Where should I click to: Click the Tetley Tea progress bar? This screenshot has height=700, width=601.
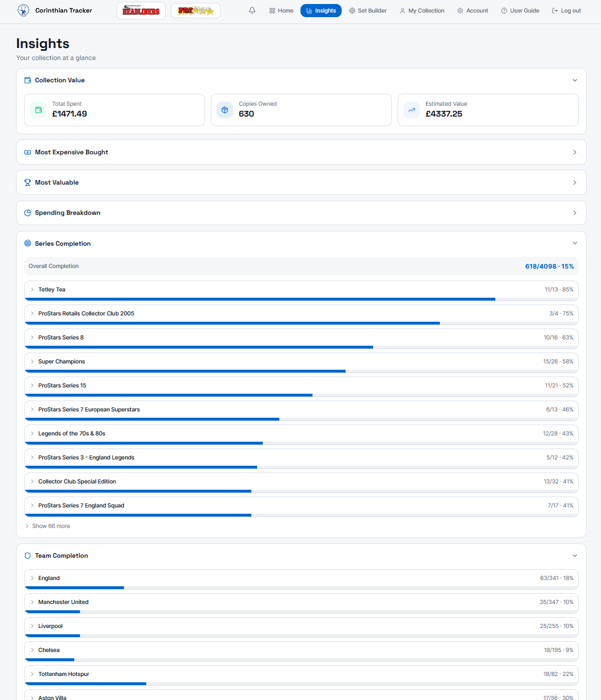301,299
